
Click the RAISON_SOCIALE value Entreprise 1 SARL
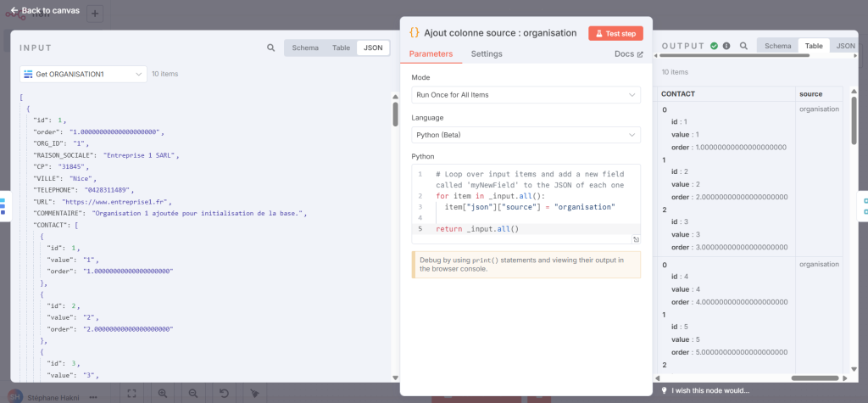[140, 156]
